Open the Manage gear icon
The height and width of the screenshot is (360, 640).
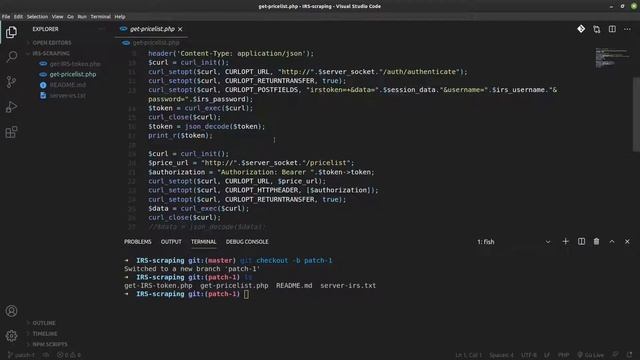point(11,336)
